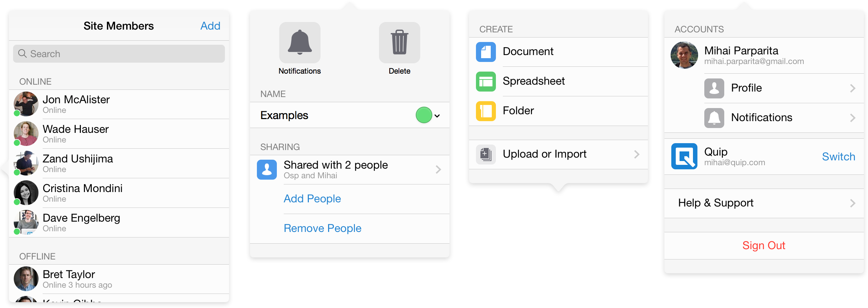Open the folder color dropdown arrow
This screenshot has height=308, width=868.
pyautogui.click(x=437, y=116)
